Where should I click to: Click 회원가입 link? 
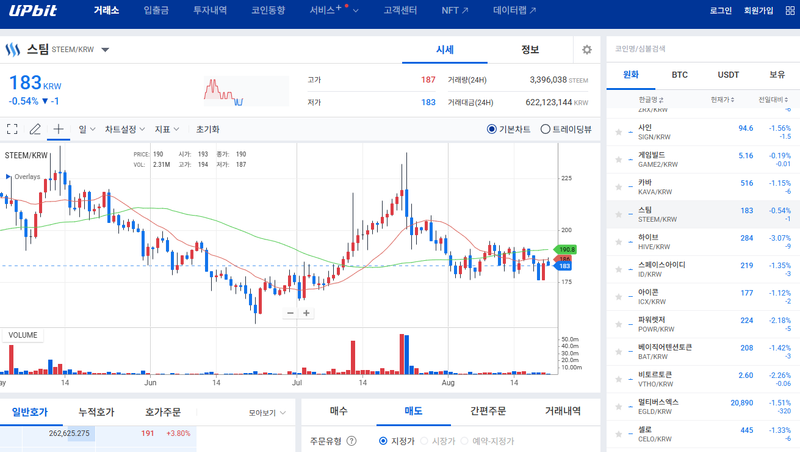tap(758, 10)
